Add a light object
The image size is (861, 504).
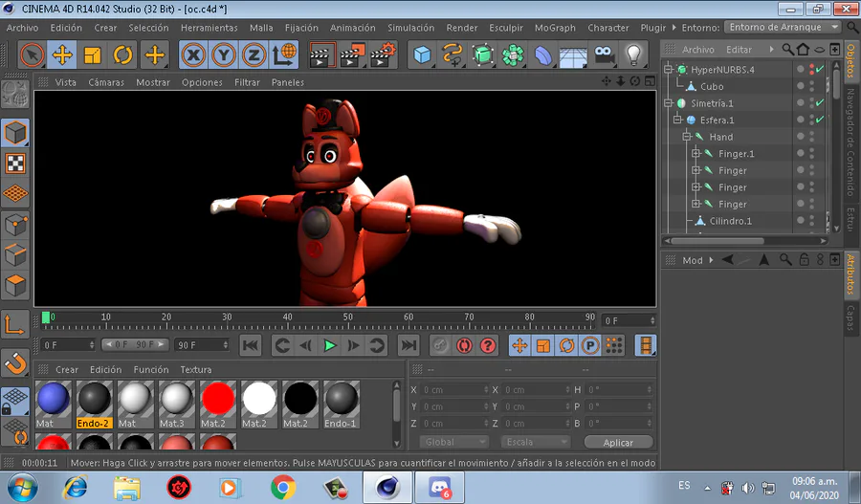click(633, 55)
